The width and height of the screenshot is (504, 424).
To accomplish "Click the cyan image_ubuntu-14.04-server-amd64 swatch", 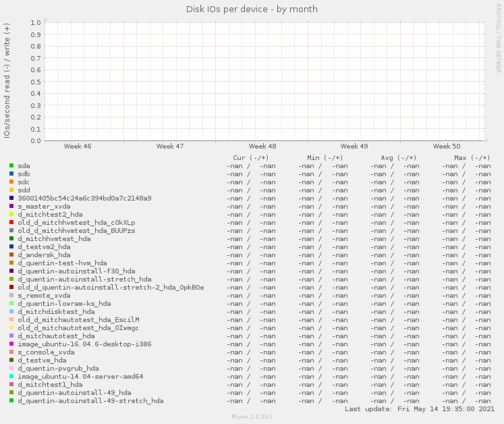I will [11, 376].
